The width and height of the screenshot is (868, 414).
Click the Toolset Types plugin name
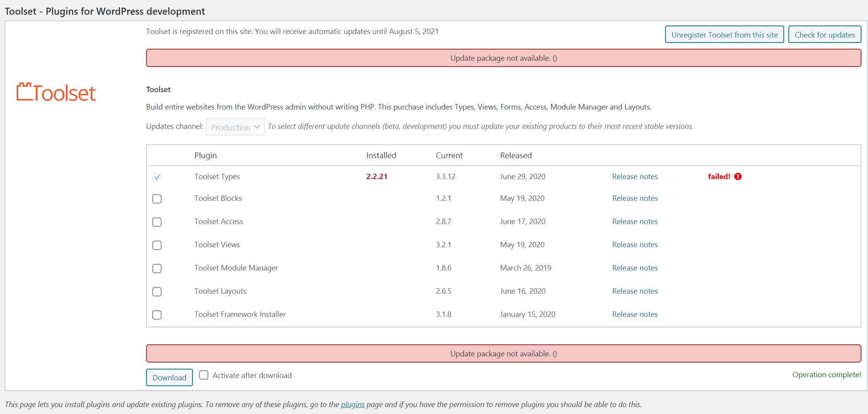click(x=217, y=176)
